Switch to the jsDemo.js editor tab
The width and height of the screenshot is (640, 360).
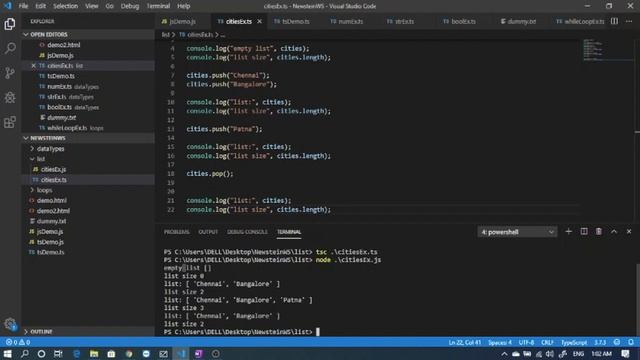(x=182, y=21)
